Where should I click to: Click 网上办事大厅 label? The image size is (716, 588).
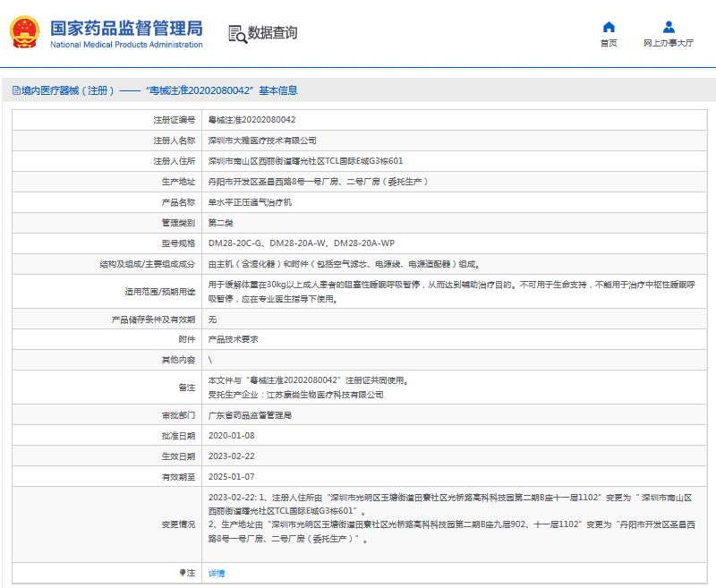tap(669, 43)
